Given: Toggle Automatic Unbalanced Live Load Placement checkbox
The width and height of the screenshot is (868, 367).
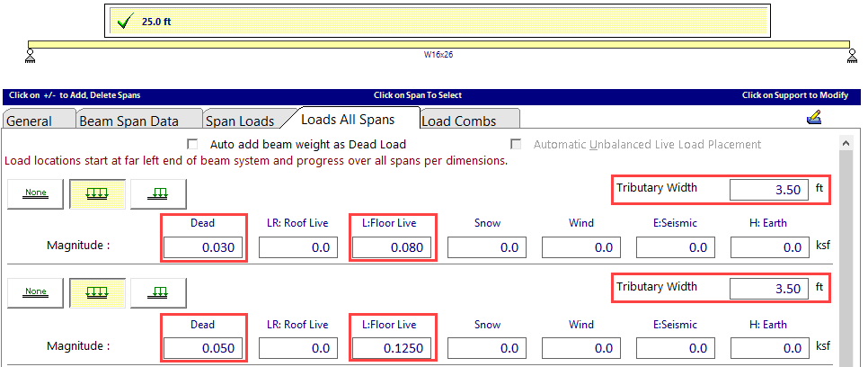Looking at the screenshot, I should 517,145.
